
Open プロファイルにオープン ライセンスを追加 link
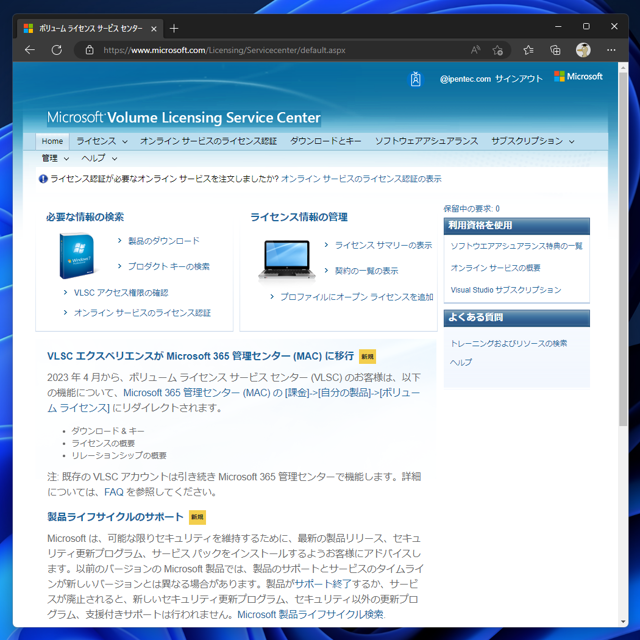pyautogui.click(x=357, y=297)
